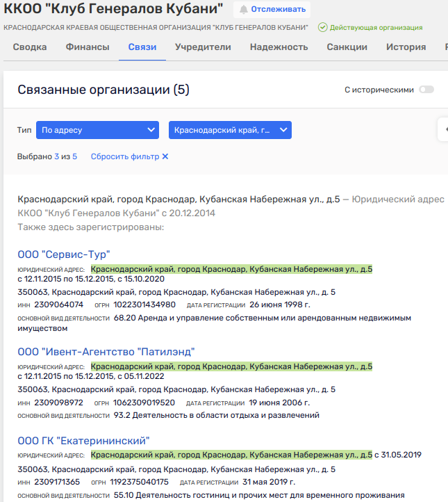Image resolution: width=448 pixels, height=502 pixels.
Task: Open ООО ГК "Екатерининский" link
Action: coord(84,441)
